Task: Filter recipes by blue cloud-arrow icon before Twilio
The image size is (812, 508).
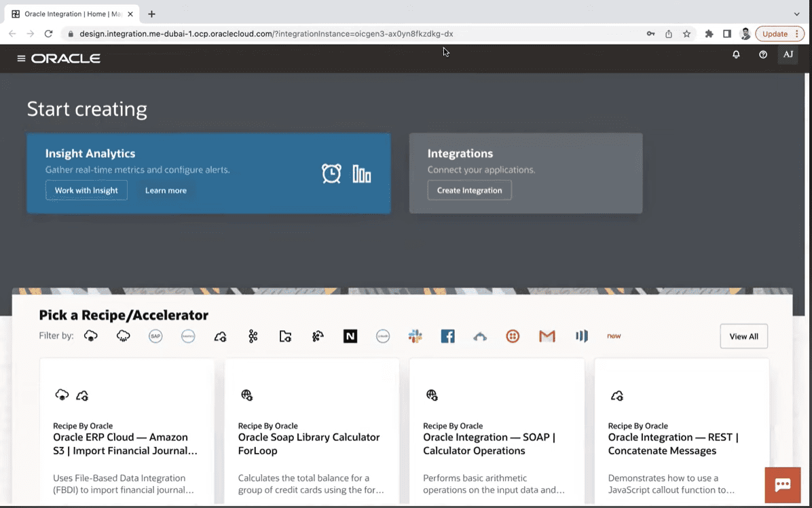Action: (480, 337)
